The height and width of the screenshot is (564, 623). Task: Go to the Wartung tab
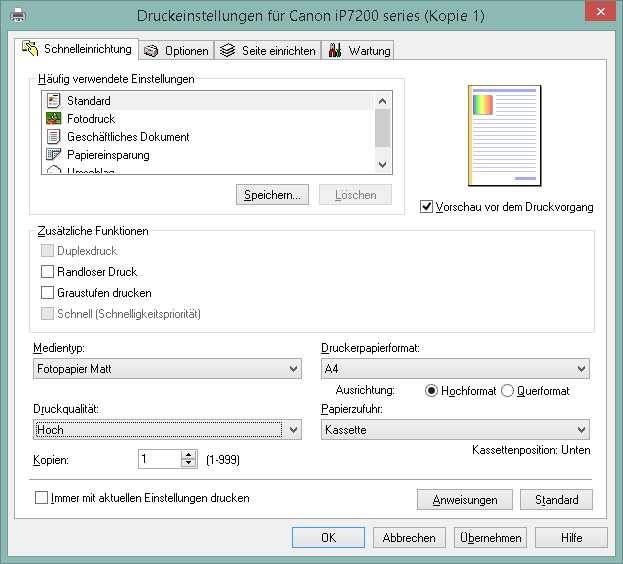pos(358,51)
